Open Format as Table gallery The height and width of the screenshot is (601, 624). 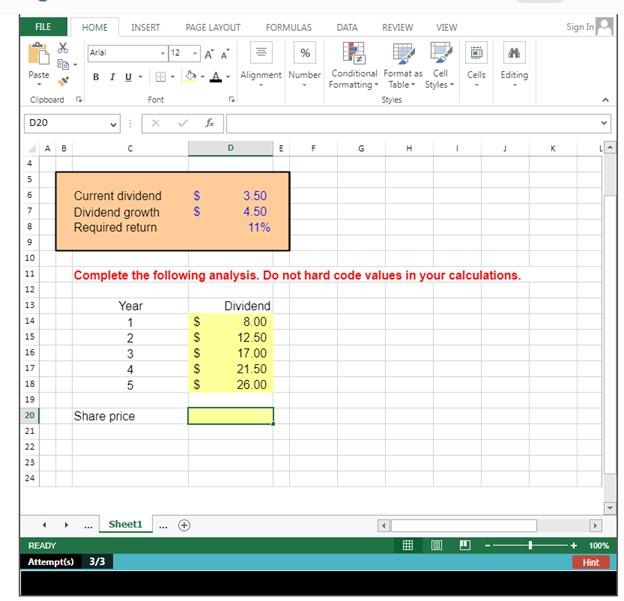tap(403, 66)
